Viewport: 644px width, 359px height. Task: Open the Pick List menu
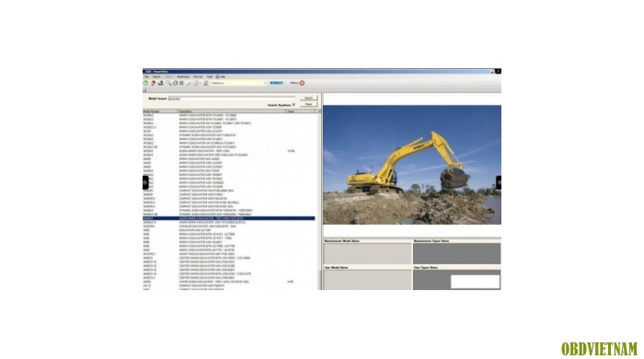[x=198, y=76]
